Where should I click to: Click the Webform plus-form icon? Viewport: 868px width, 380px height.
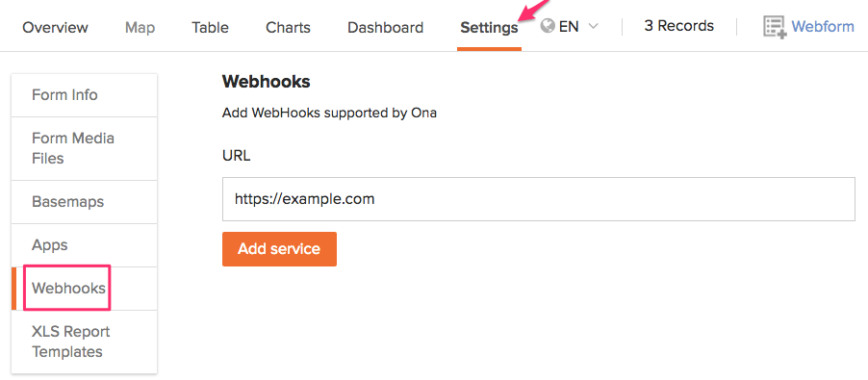click(x=775, y=27)
